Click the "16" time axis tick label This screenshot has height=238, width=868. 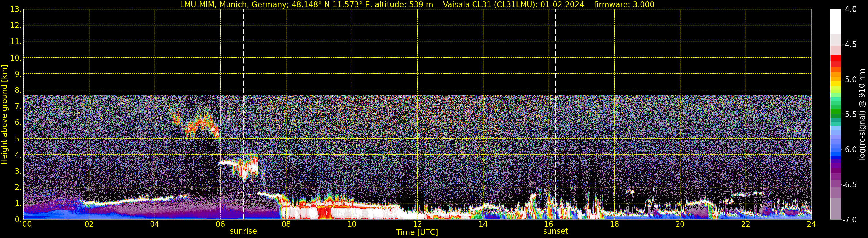point(549,224)
